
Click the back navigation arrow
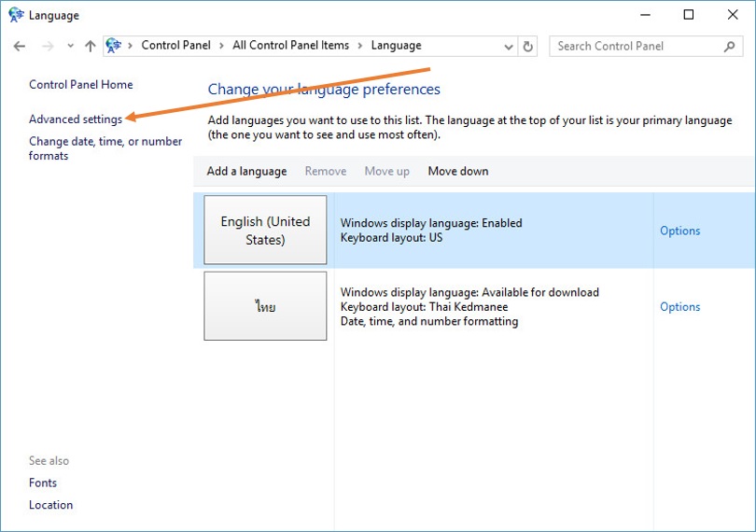[x=20, y=46]
